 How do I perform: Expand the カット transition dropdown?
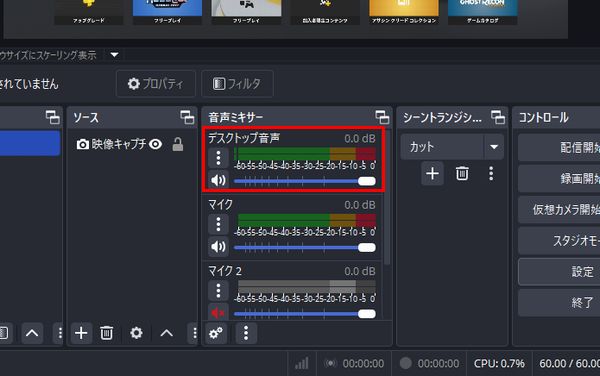494,147
